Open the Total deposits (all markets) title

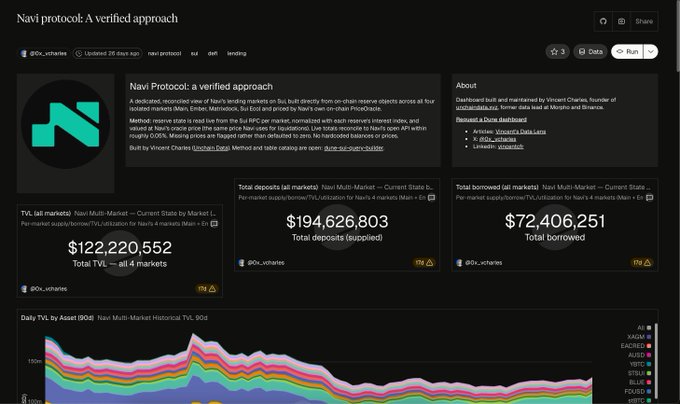pyautogui.click(x=278, y=187)
